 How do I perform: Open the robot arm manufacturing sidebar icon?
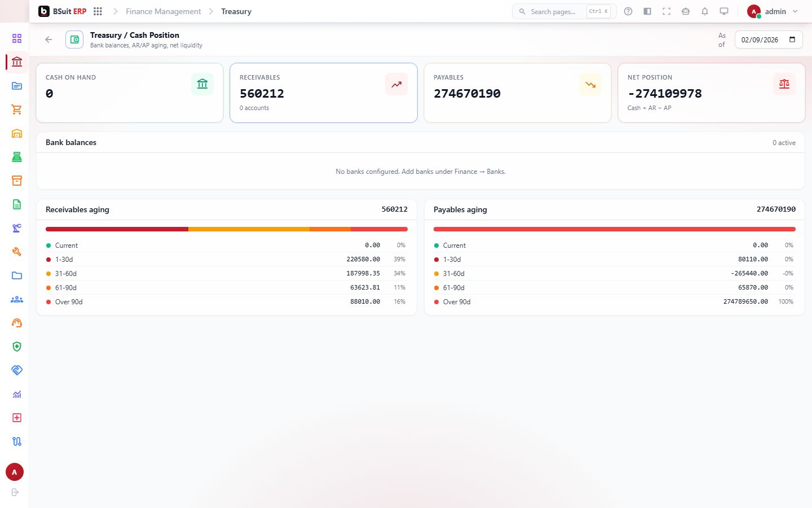coord(17,228)
